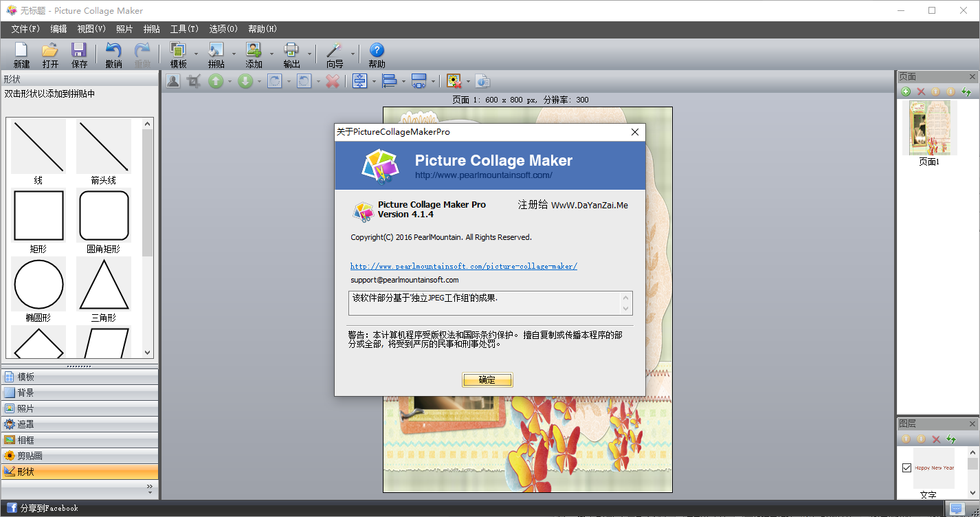Select the 圆角矩形 rounded rectangle shape

(104, 216)
